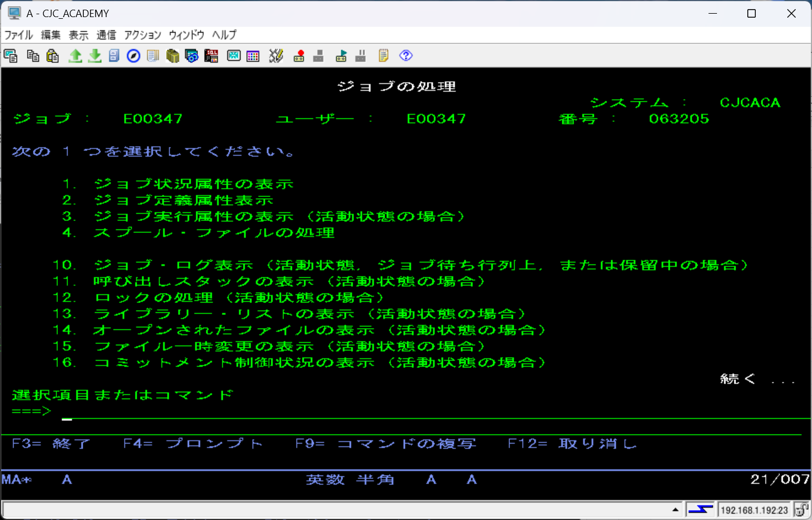Click option 16. コミットメント制御状況の表示

coord(300,362)
